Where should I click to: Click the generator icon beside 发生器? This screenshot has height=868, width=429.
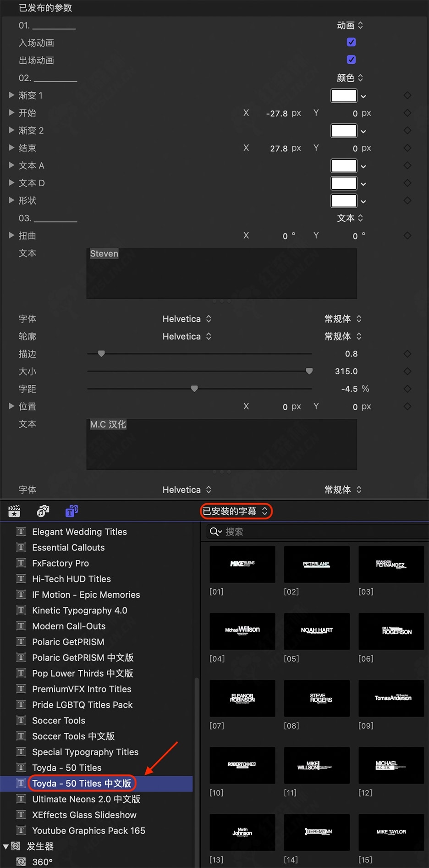pos(16,846)
